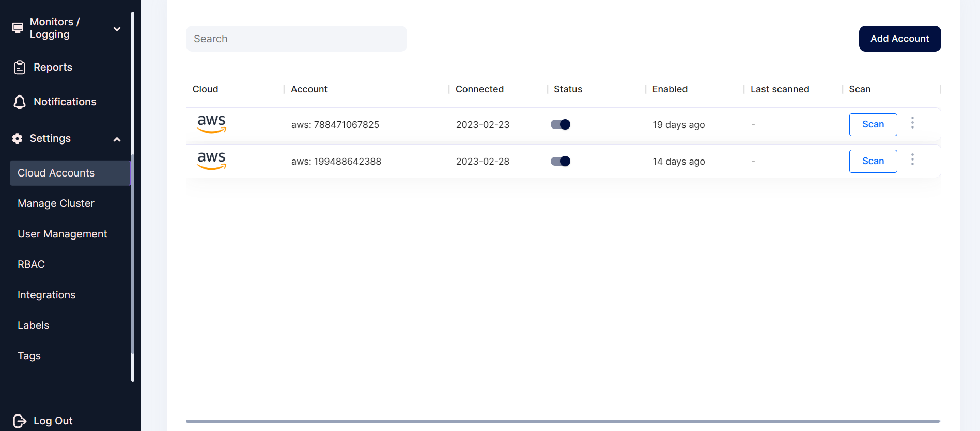The image size is (980, 431).
Task: Open Cloud Accounts settings page
Action: click(x=70, y=173)
